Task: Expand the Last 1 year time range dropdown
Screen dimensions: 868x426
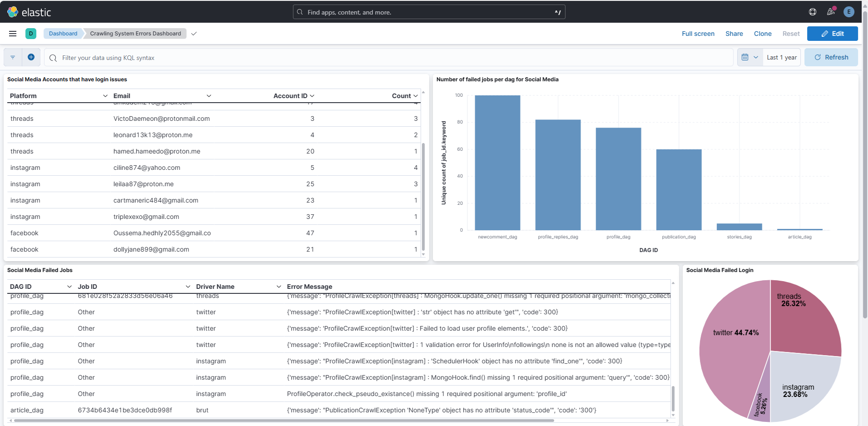Action: tap(781, 57)
